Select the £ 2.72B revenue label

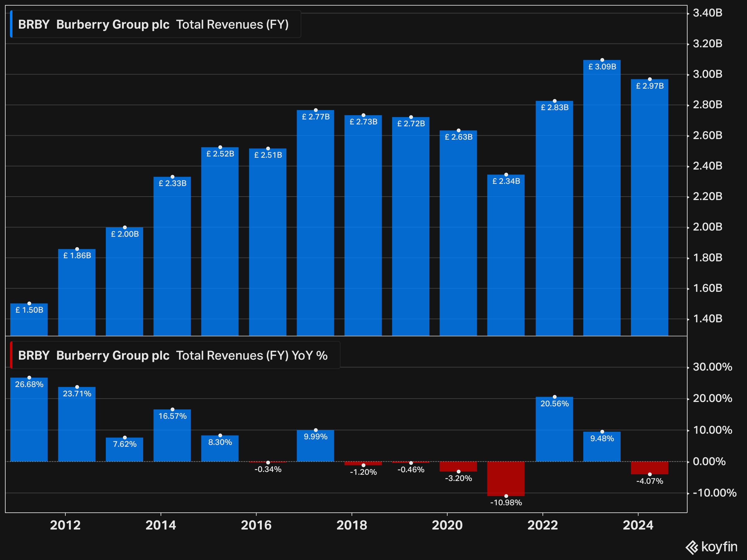[411, 124]
